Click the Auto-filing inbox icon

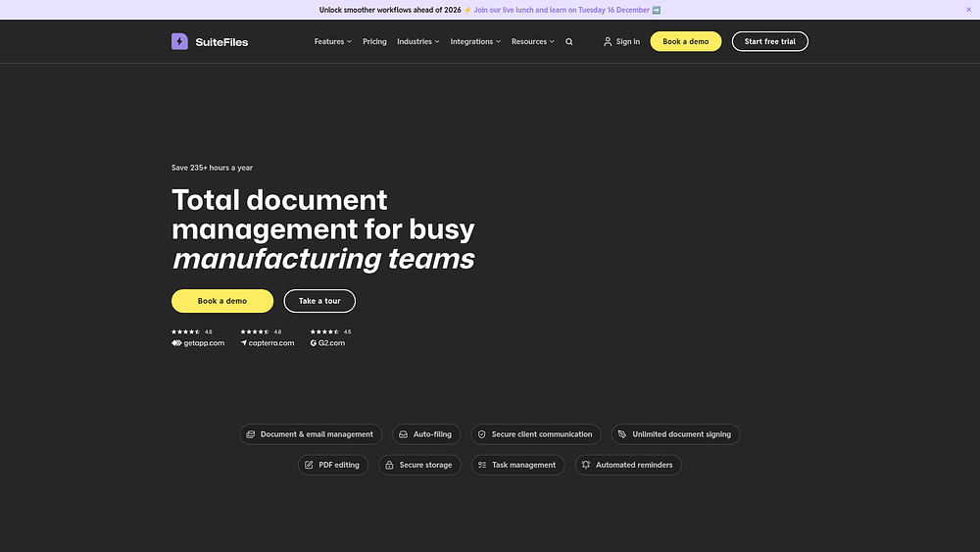click(x=403, y=434)
